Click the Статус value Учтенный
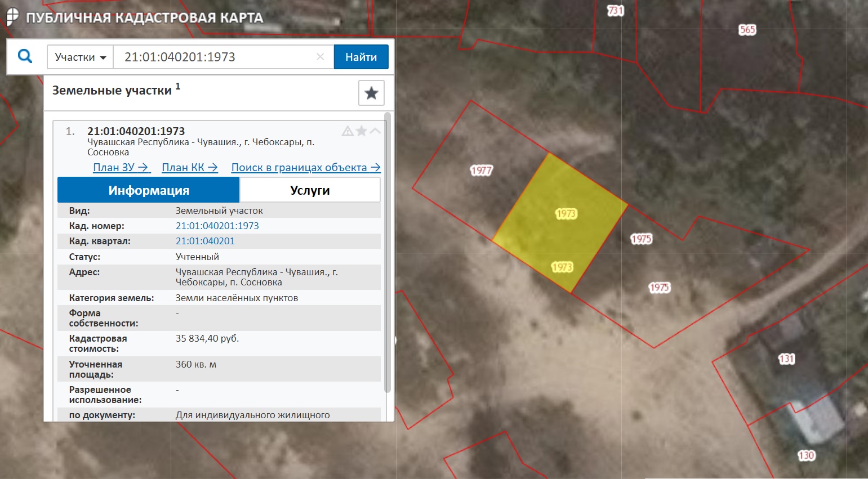Screen dimensions: 868x479 click(197, 257)
